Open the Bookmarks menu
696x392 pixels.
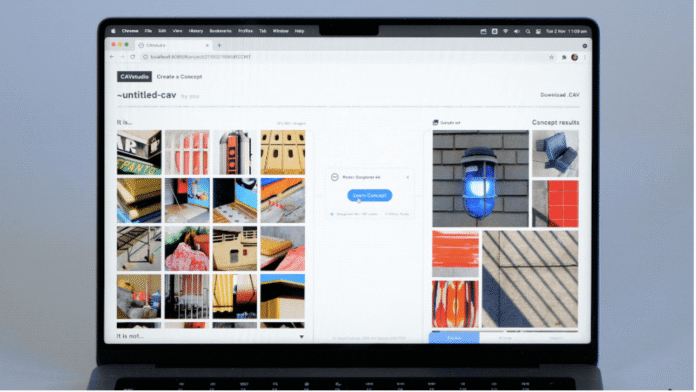[x=221, y=31]
